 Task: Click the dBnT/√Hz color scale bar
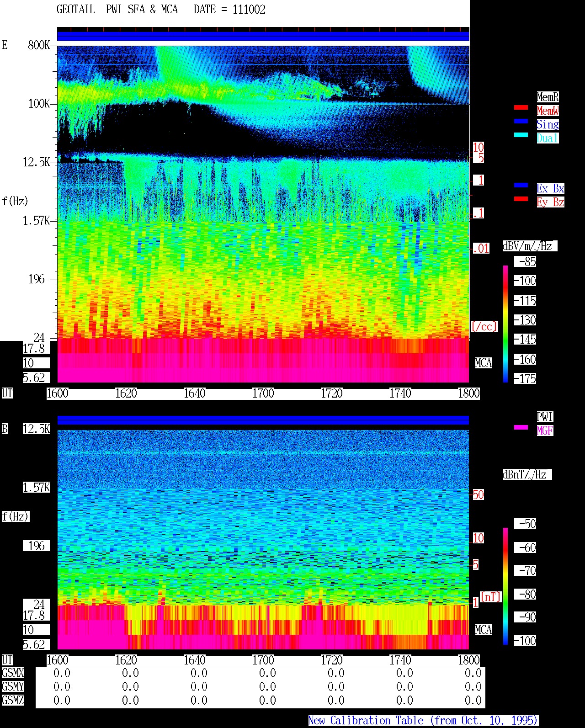[x=505, y=586]
